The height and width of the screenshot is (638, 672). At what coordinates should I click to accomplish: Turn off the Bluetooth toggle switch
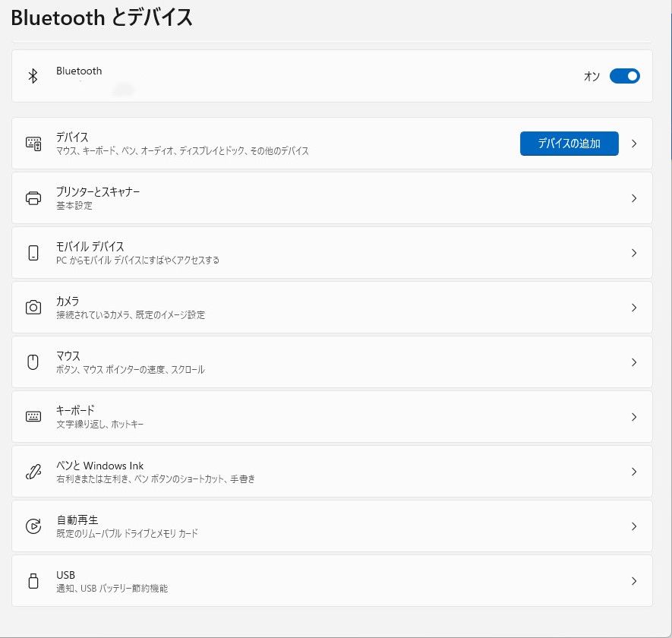click(624, 76)
